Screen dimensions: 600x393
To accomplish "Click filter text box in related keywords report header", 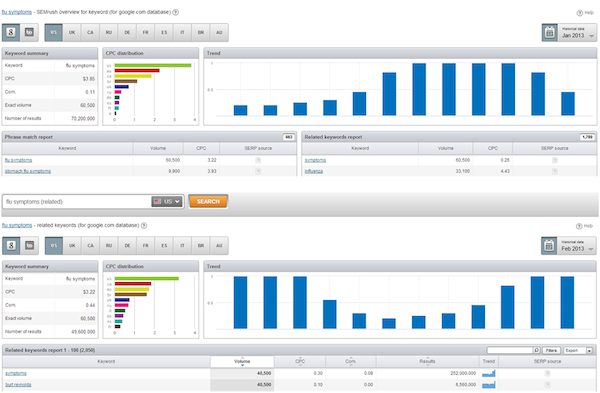I will point(510,350).
